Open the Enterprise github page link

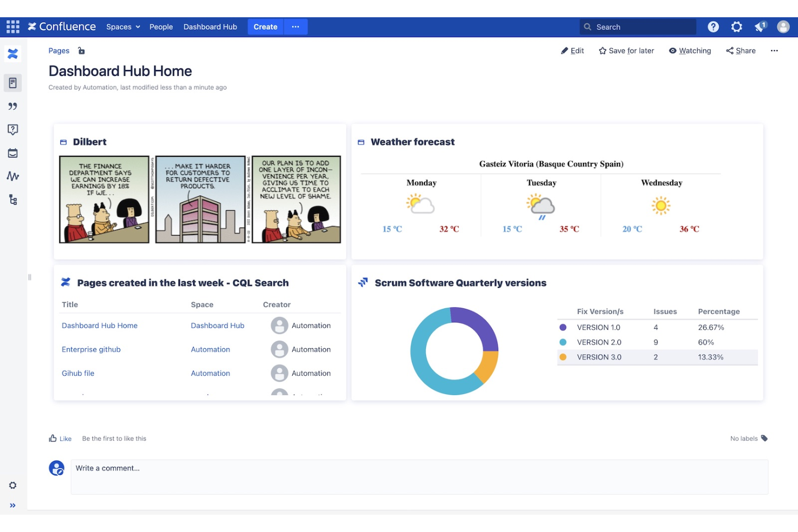click(91, 349)
